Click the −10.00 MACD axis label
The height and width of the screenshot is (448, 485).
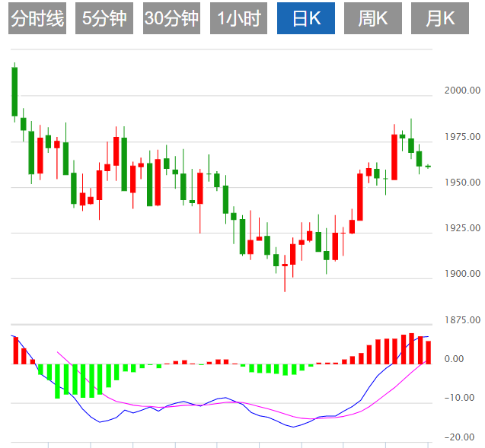pos(459,398)
